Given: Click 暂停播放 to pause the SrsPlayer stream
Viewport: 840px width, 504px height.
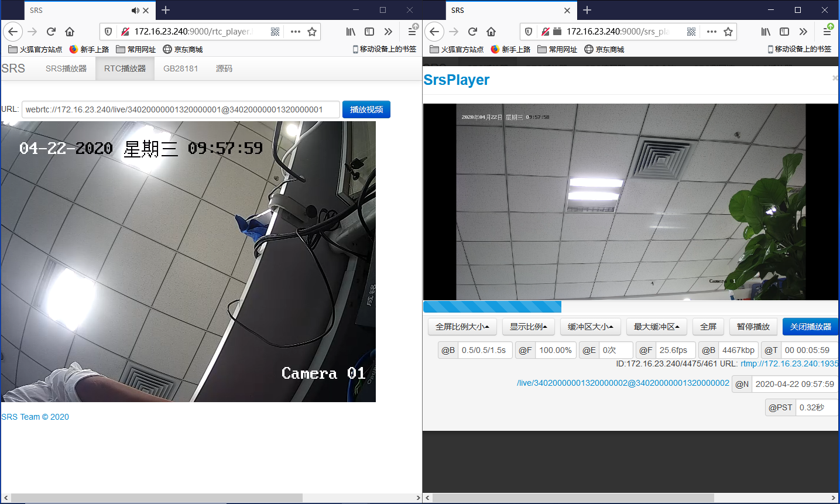Looking at the screenshot, I should (x=753, y=327).
